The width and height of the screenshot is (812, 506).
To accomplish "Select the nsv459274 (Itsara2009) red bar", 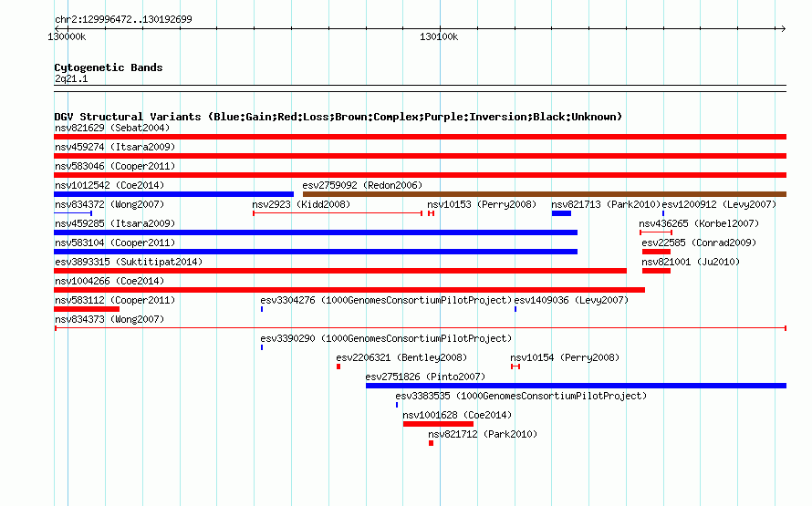I will [x=420, y=156].
